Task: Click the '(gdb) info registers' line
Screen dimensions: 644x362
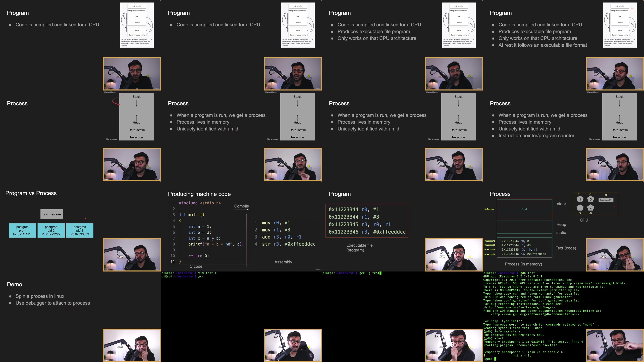Action: (502, 331)
